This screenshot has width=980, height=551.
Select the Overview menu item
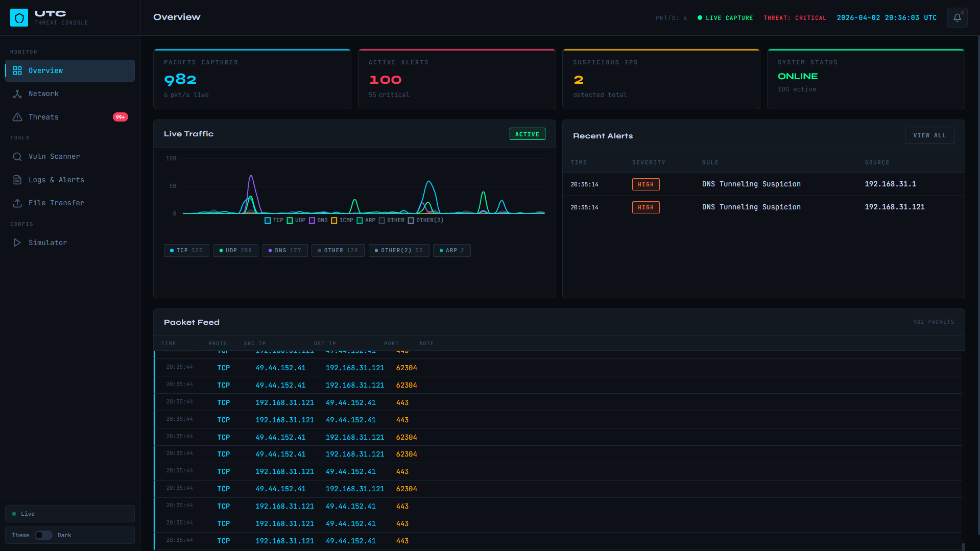pyautogui.click(x=70, y=71)
